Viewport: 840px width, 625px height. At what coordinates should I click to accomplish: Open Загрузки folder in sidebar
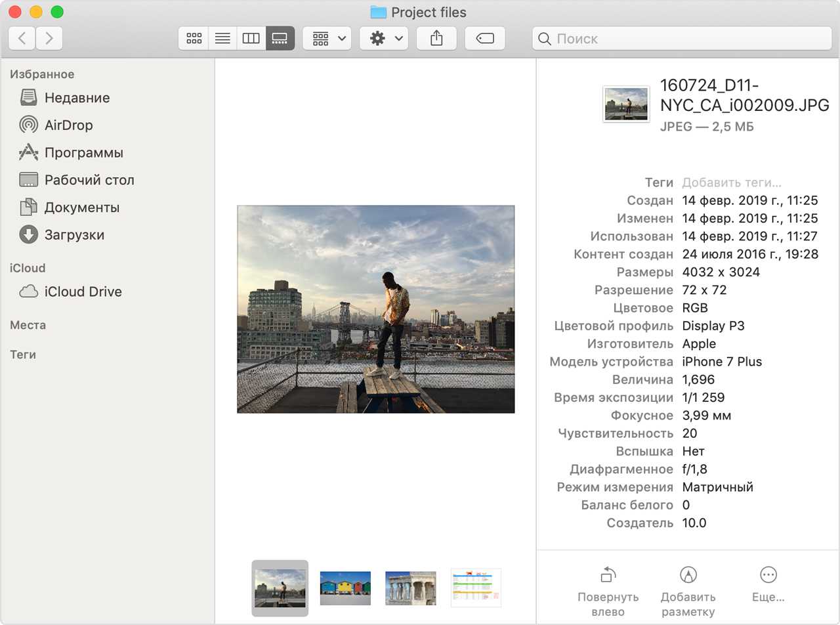tap(74, 234)
